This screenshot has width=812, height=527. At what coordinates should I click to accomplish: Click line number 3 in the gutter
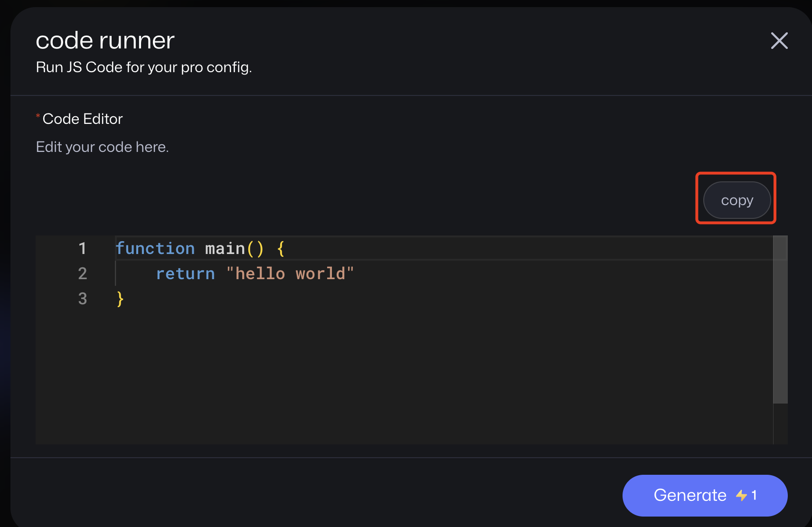pos(83,299)
